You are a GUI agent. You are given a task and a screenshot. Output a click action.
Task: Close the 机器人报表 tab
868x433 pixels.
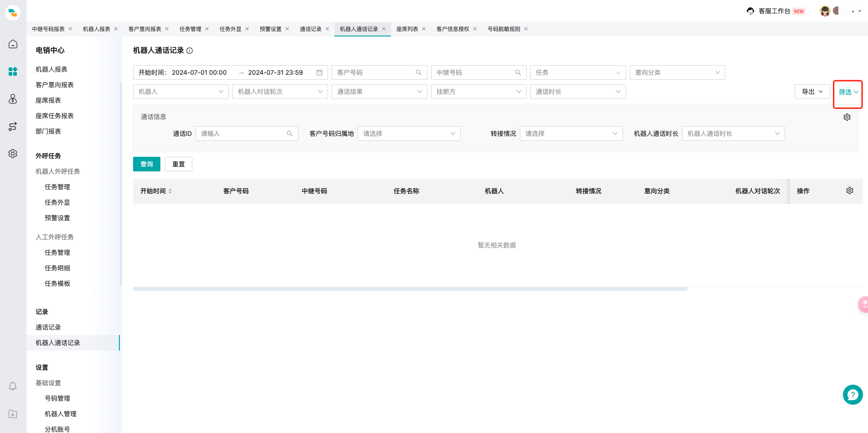pos(116,29)
